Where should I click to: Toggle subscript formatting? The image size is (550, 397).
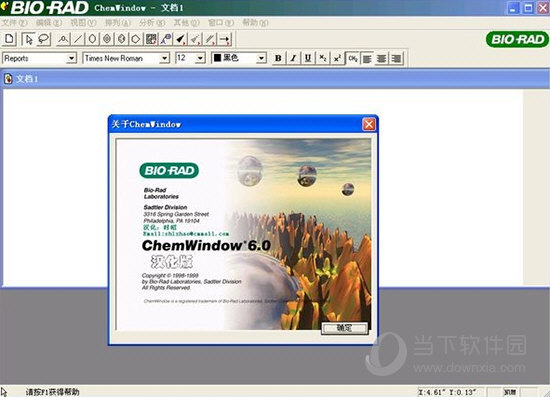(x=323, y=58)
